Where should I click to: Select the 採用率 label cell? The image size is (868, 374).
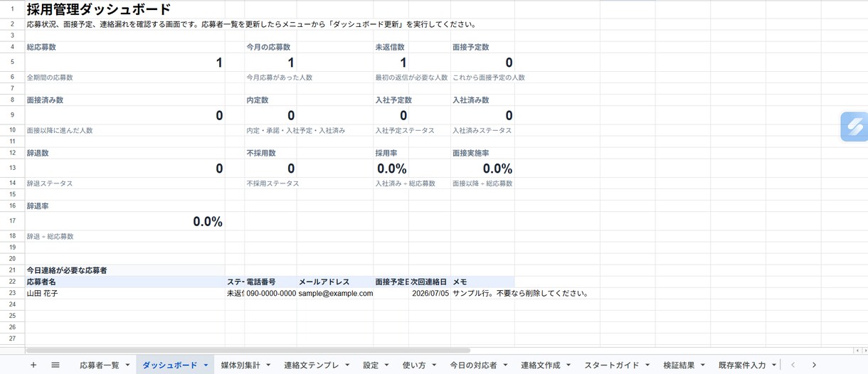point(391,153)
